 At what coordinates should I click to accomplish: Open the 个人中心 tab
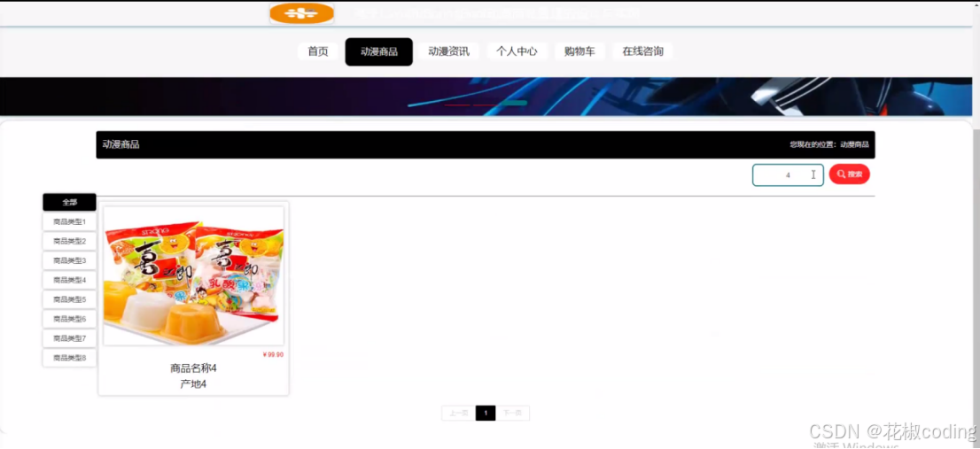click(517, 51)
